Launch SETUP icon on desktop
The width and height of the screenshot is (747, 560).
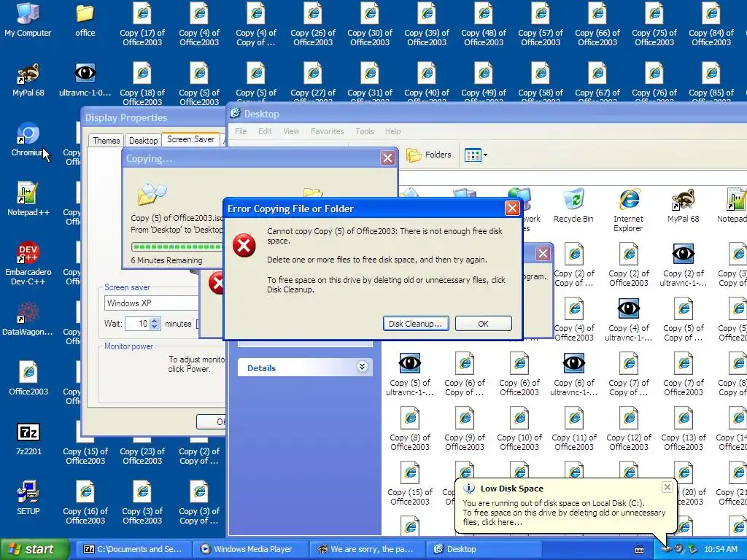tap(28, 498)
